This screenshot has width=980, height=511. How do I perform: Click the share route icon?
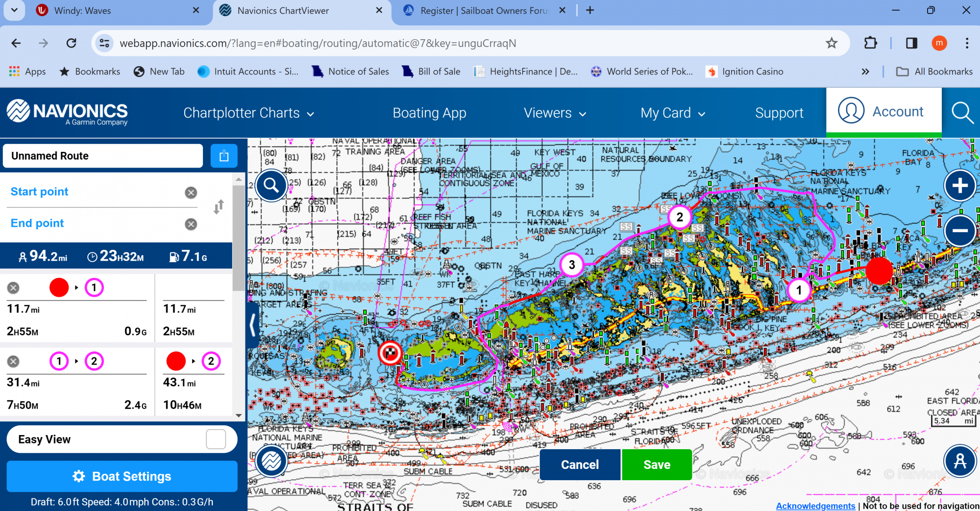(x=224, y=156)
